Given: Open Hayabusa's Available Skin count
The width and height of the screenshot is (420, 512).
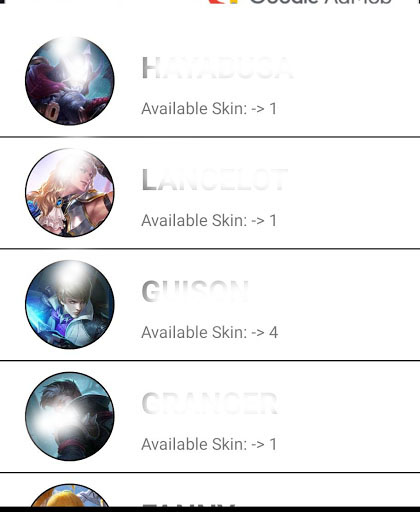Looking at the screenshot, I should 209,109.
